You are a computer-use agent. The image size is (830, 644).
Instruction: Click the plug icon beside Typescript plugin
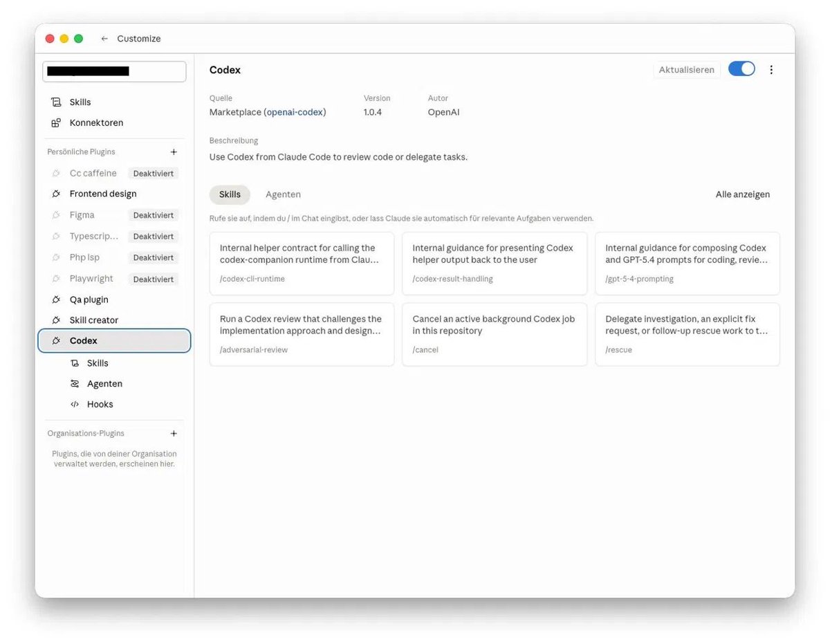coord(56,237)
